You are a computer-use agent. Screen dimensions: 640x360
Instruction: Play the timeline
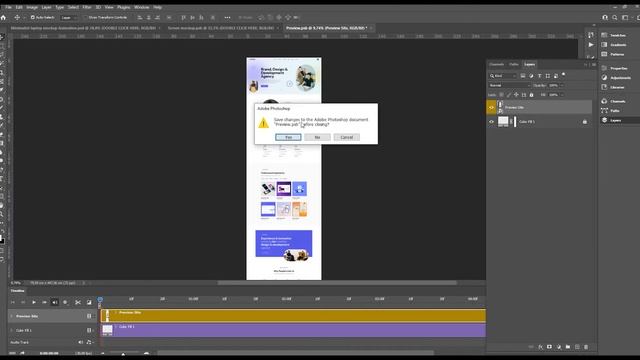click(x=34, y=302)
